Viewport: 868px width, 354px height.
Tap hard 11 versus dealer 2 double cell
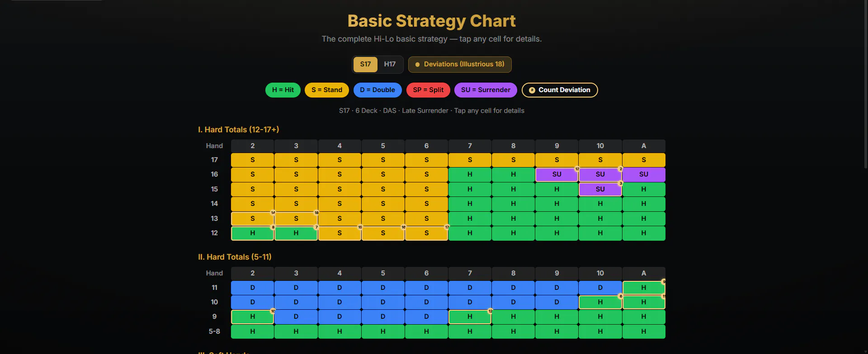coord(252,288)
